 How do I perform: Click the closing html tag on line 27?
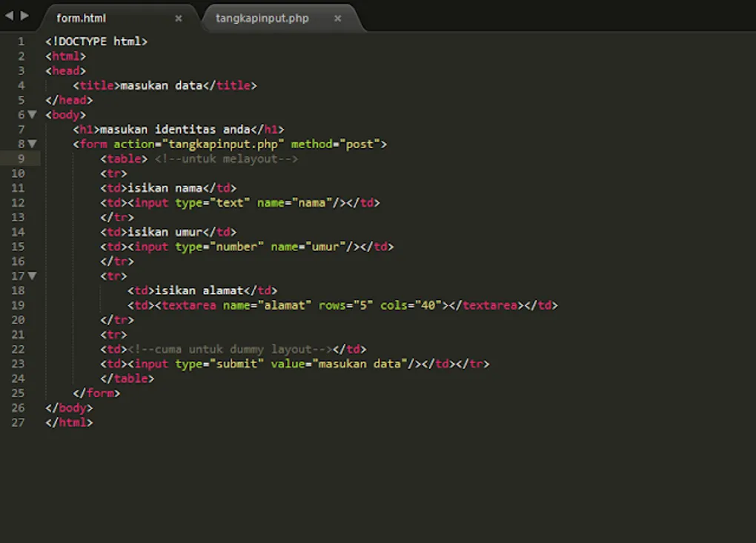pos(69,422)
